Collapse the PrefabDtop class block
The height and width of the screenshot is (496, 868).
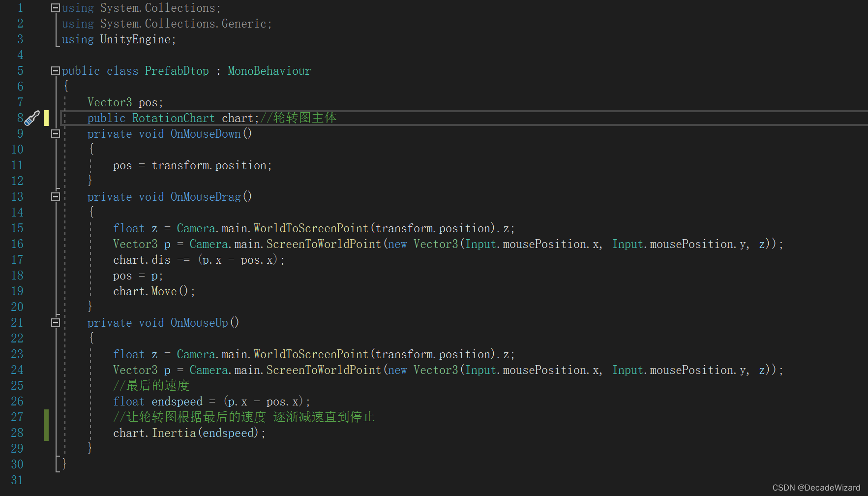point(56,71)
